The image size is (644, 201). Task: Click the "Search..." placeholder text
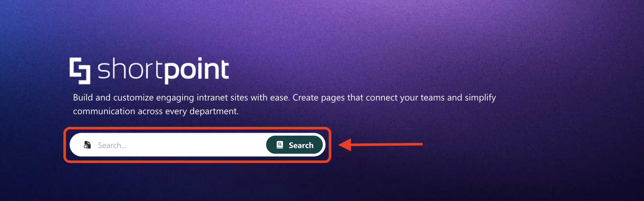[x=112, y=145]
